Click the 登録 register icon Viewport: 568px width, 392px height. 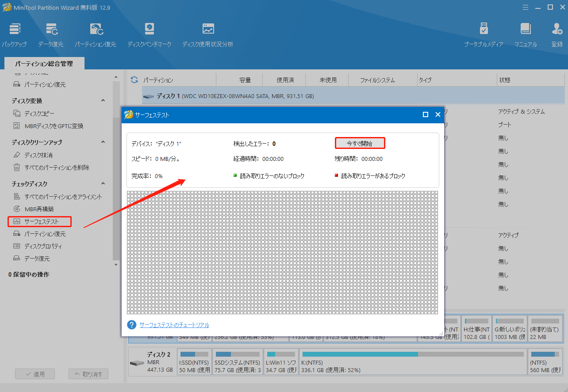(557, 35)
